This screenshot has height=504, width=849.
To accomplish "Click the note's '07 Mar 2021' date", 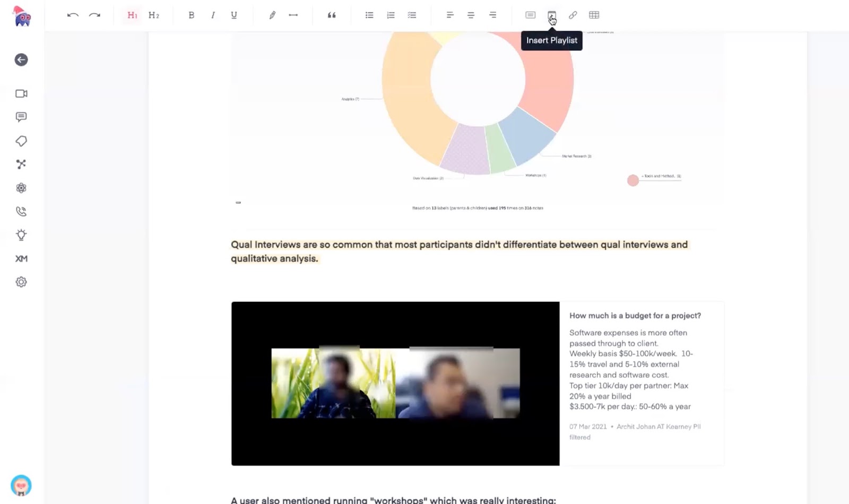I will (x=588, y=427).
